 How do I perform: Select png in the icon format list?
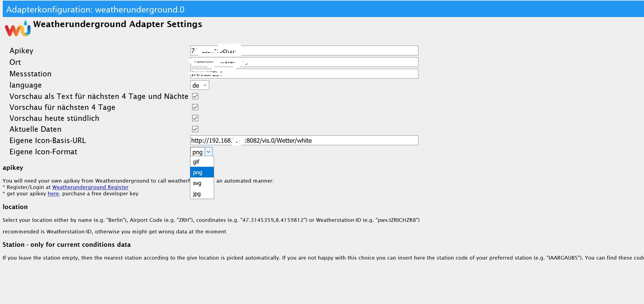pyautogui.click(x=202, y=173)
